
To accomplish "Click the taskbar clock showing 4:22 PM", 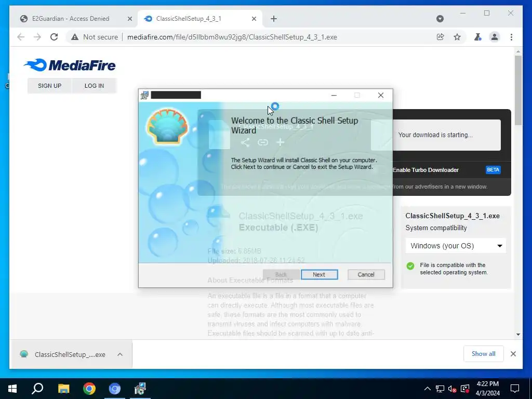I will pyautogui.click(x=487, y=389).
